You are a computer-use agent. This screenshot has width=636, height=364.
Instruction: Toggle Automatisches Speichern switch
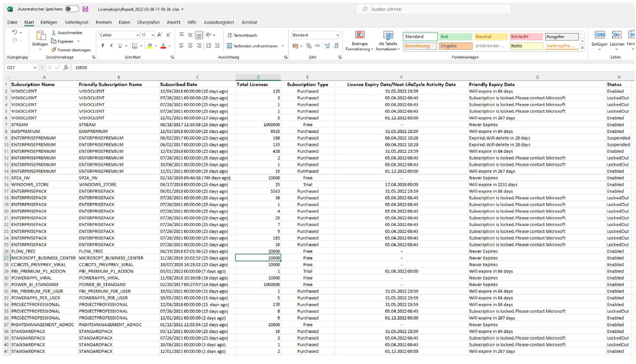click(x=72, y=9)
